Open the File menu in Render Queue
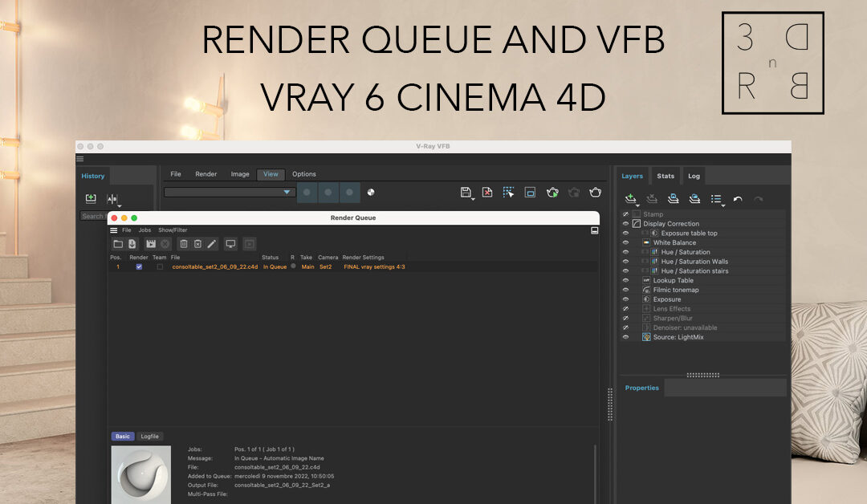 coord(127,230)
